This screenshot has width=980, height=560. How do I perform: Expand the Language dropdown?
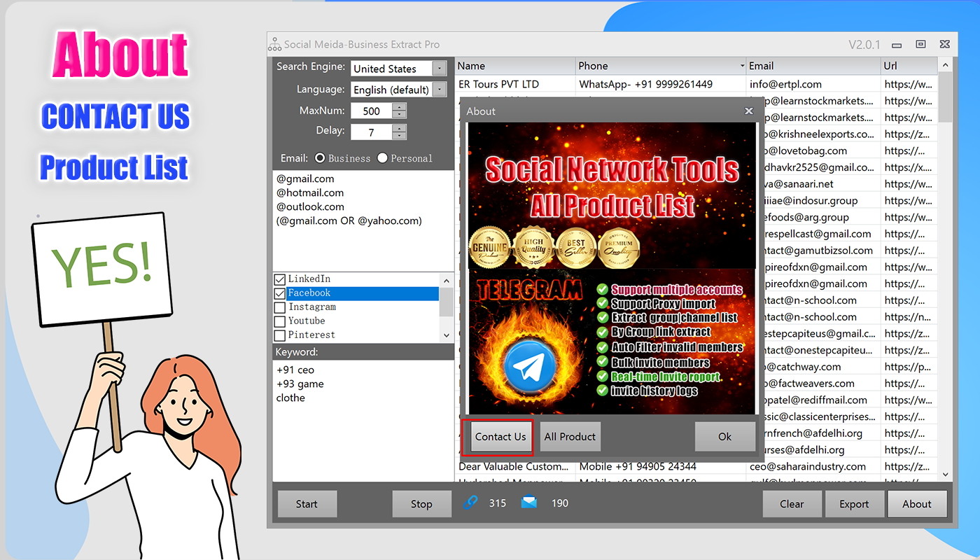point(440,90)
